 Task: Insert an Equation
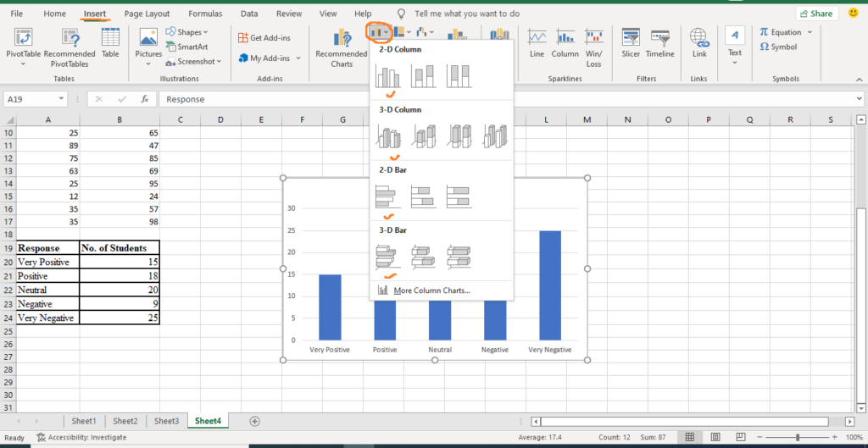781,32
